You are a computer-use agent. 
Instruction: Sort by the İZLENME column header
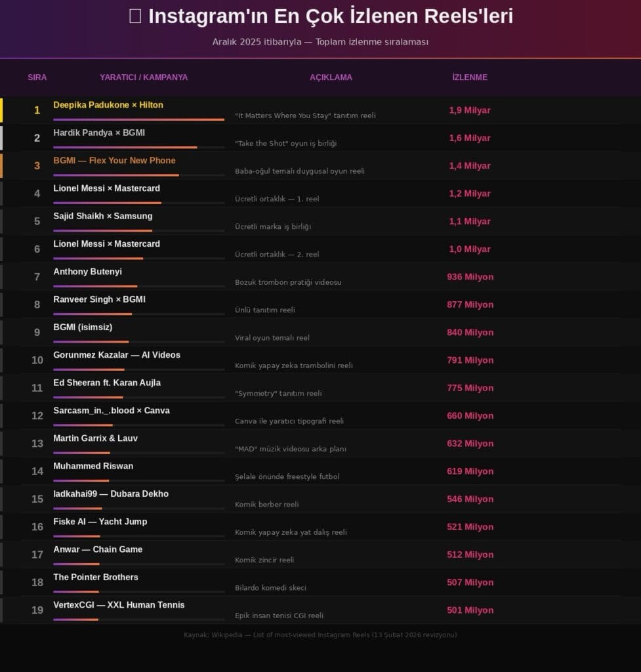click(470, 77)
